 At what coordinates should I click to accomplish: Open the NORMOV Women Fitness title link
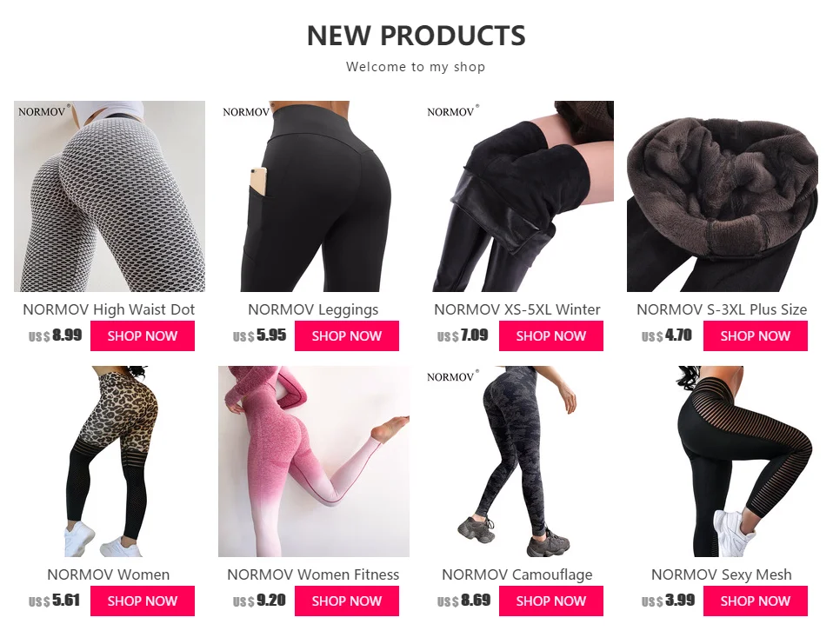(x=313, y=574)
